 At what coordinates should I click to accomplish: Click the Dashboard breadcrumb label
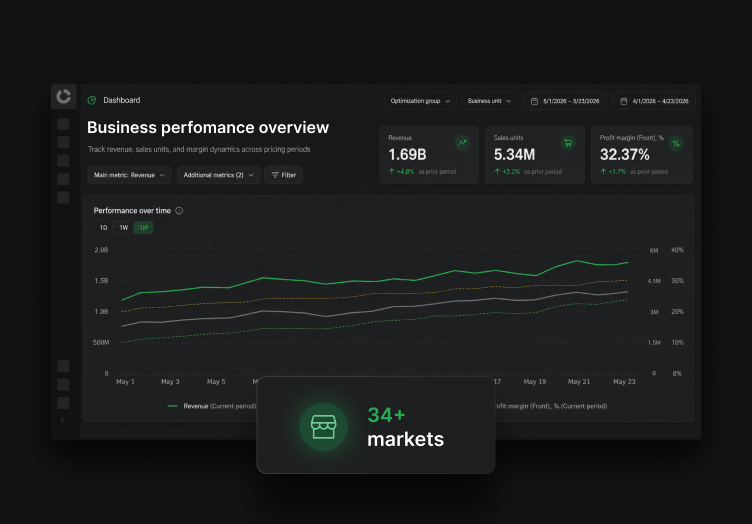pos(122,100)
